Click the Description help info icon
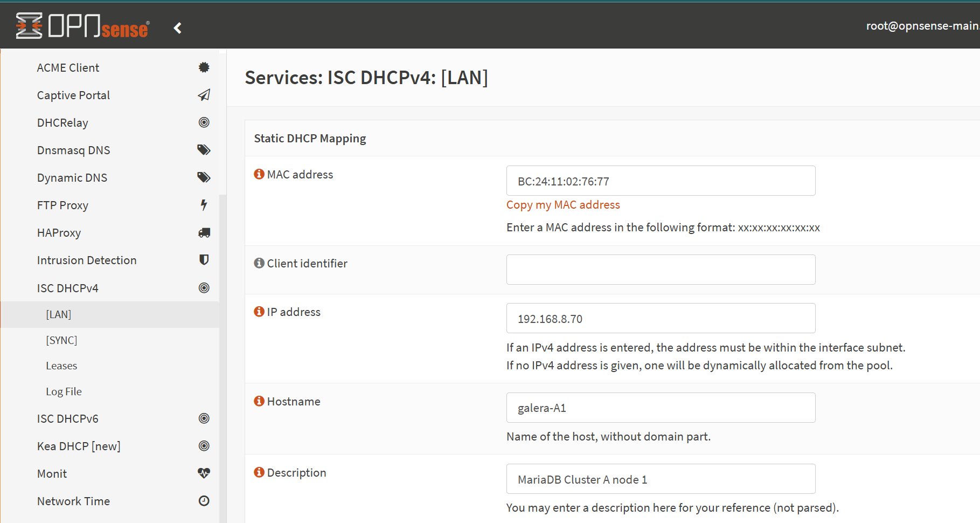The image size is (980, 523). pyautogui.click(x=259, y=472)
